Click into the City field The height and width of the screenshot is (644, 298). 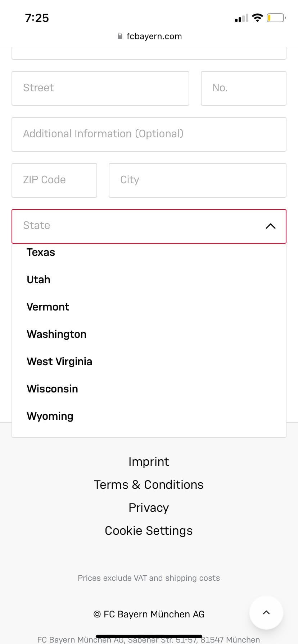(197, 180)
